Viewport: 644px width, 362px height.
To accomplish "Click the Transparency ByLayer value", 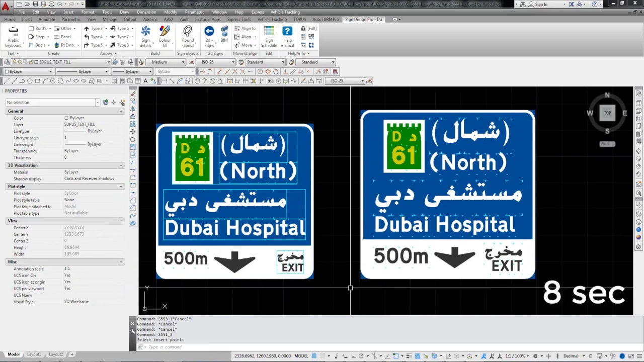I will [71, 151].
